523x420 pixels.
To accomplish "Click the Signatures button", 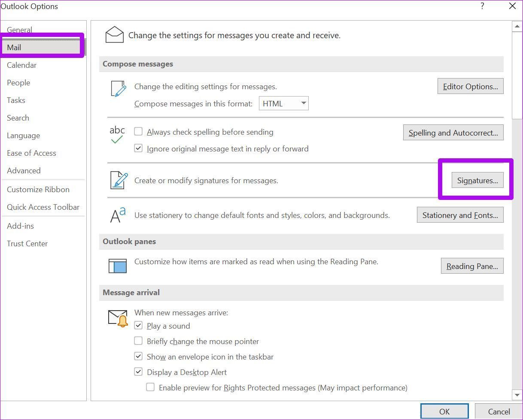I will pos(477,180).
